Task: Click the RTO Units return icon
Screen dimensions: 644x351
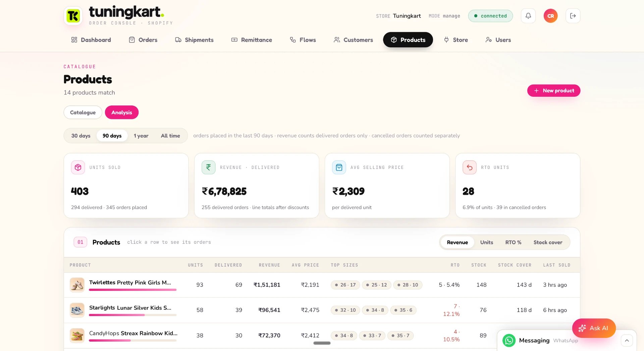Action: click(x=469, y=167)
